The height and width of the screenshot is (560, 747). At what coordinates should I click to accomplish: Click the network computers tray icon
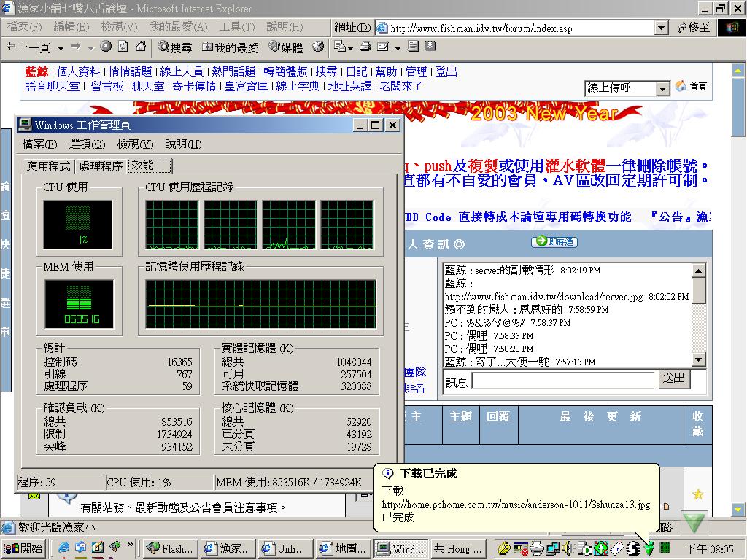(553, 548)
